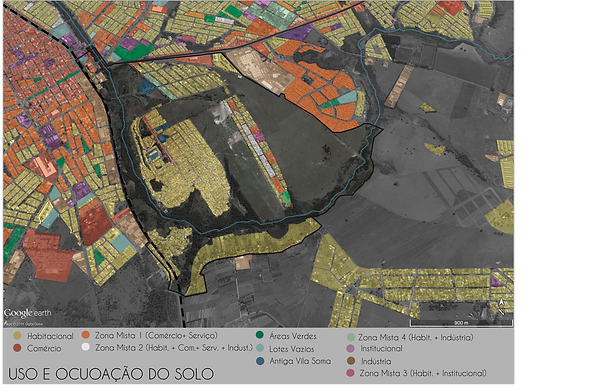
Task: Click the 'Áreas Verdes' legend label
Action: pyautogui.click(x=293, y=336)
